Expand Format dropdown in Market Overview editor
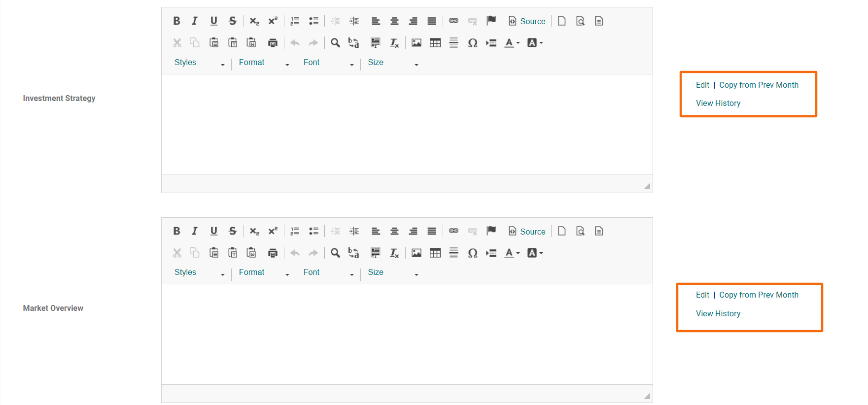The image size is (868, 405). (264, 272)
